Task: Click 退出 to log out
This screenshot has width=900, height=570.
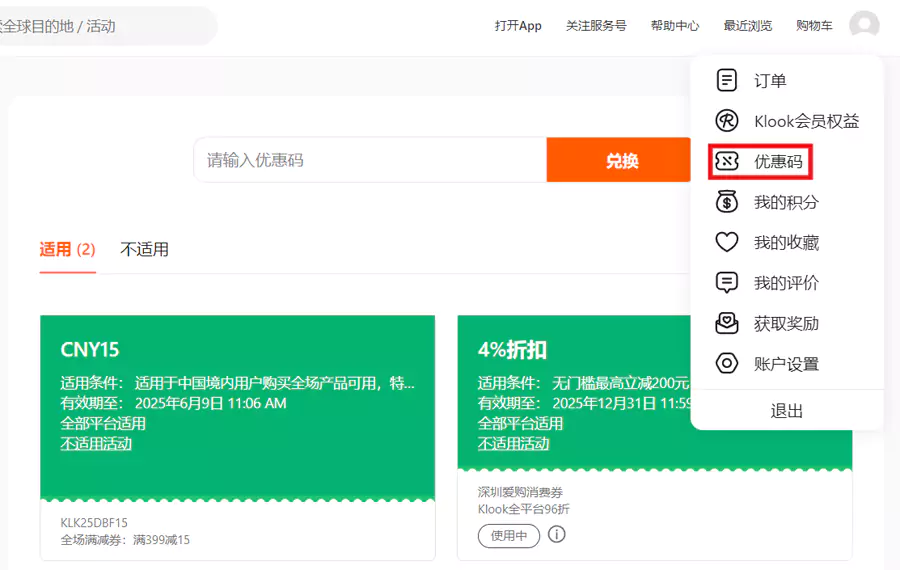Action: click(786, 411)
